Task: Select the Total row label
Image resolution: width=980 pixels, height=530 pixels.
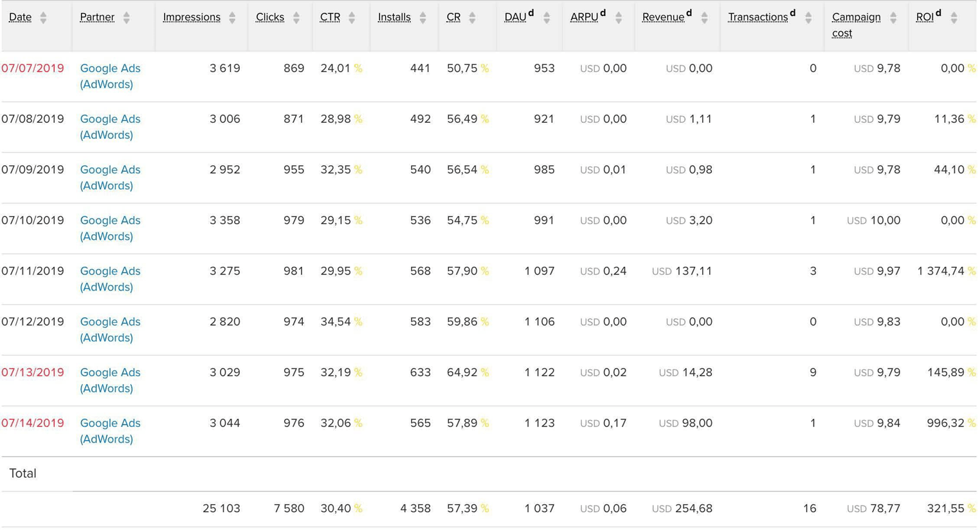Action: (x=23, y=473)
